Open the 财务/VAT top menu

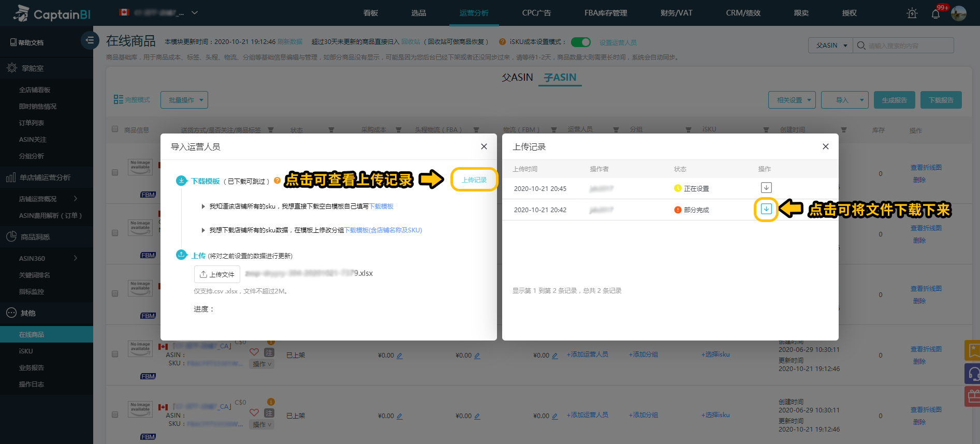pos(676,13)
